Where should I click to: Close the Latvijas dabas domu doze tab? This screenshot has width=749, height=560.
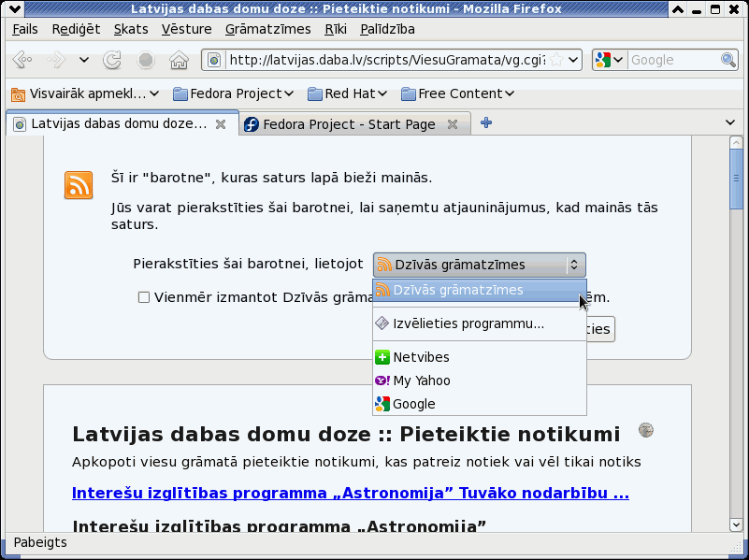(x=221, y=124)
